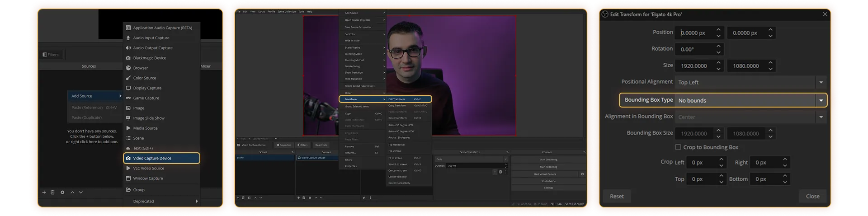Add transition plus icon in Scene Transitions
This screenshot has height=216, width=868.
(x=495, y=172)
